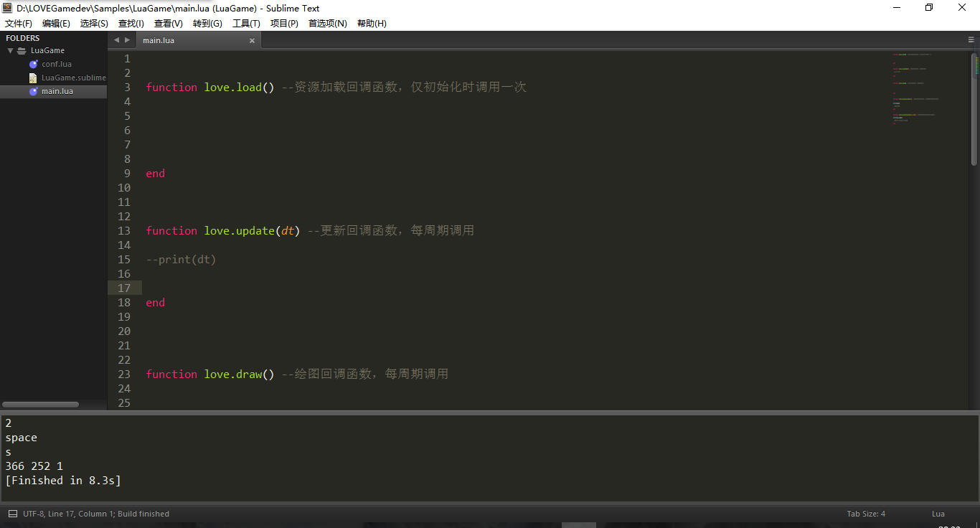
Task: Open the 帮助(H) menu
Action: pyautogui.click(x=372, y=24)
